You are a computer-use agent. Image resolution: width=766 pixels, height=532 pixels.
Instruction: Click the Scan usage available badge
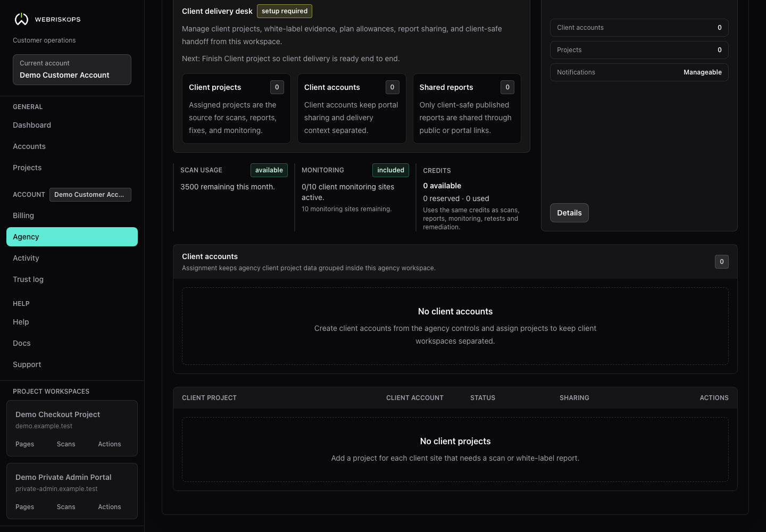coord(269,170)
